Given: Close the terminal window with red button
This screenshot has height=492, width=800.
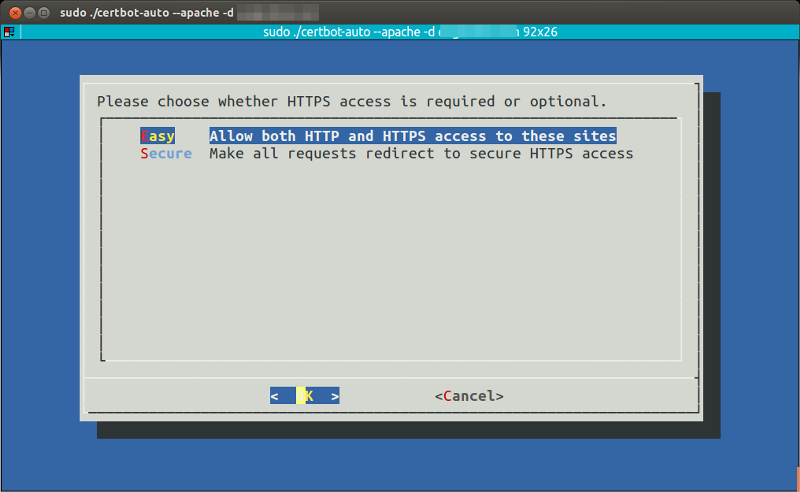Looking at the screenshot, I should [x=15, y=13].
